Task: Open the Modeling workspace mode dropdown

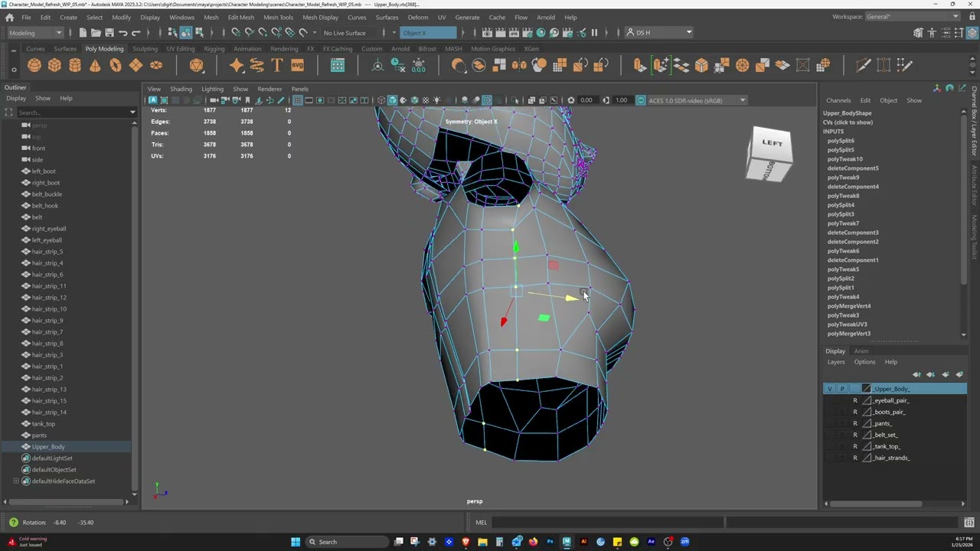Action: (x=35, y=33)
